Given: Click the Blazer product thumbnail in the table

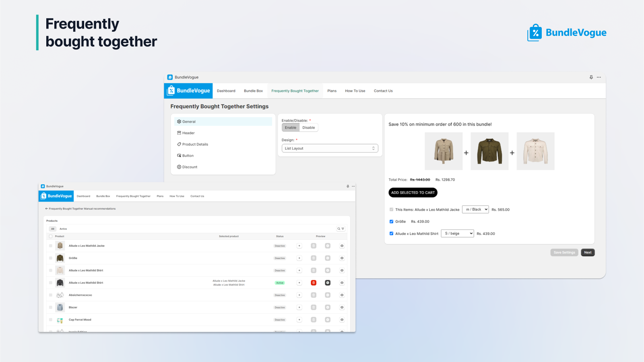Looking at the screenshot, I should pyautogui.click(x=60, y=307).
